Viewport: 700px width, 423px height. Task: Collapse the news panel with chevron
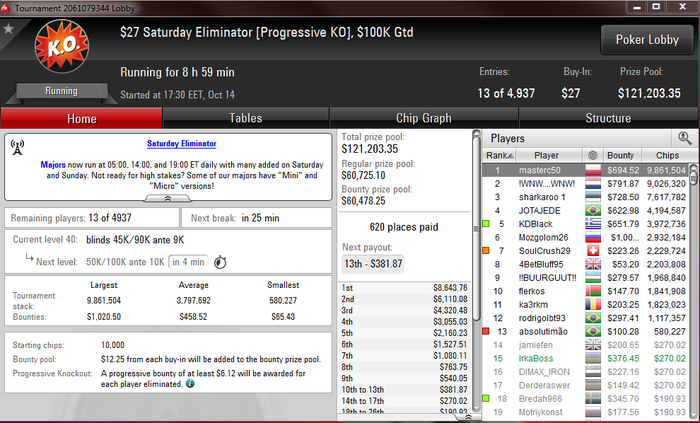click(x=168, y=199)
